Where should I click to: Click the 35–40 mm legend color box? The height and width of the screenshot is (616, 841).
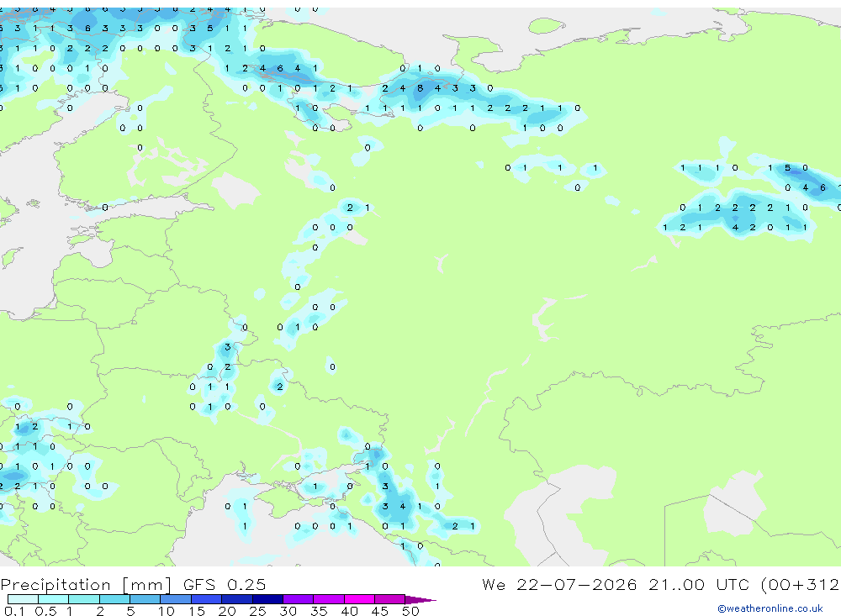coord(329,599)
